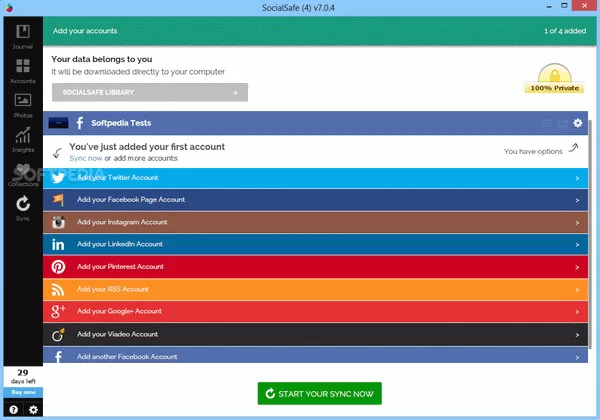
Task: Open Softpedia Tests account settings gear
Action: coord(577,123)
